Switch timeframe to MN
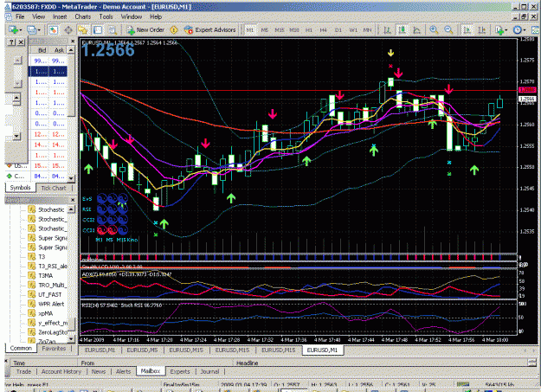This screenshot has width=541, height=392. (x=368, y=30)
